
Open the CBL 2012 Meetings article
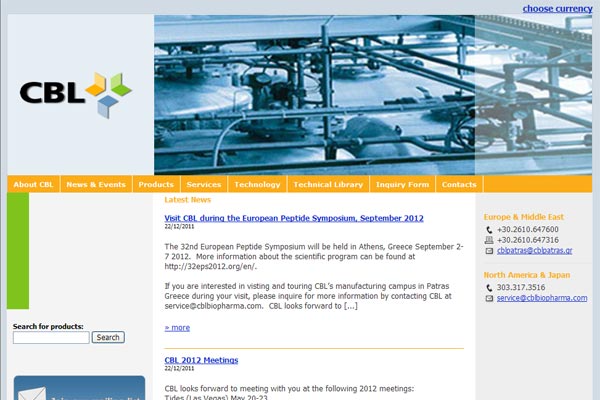201,360
